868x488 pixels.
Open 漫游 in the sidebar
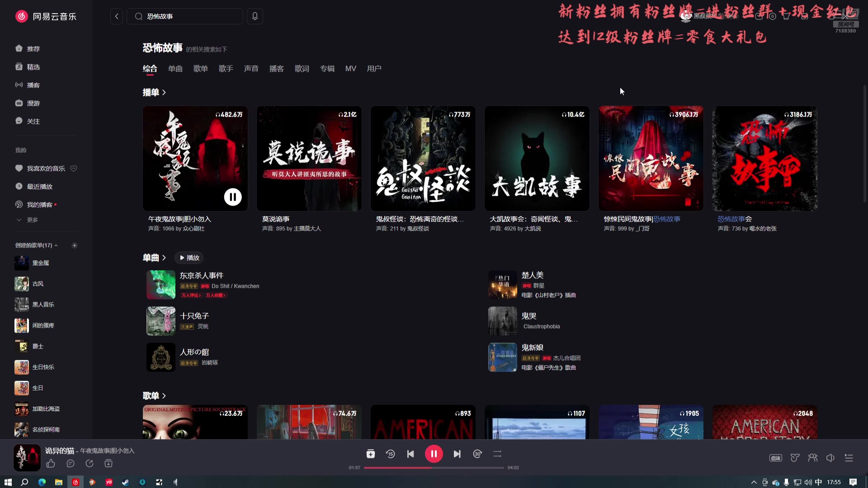coord(28,103)
